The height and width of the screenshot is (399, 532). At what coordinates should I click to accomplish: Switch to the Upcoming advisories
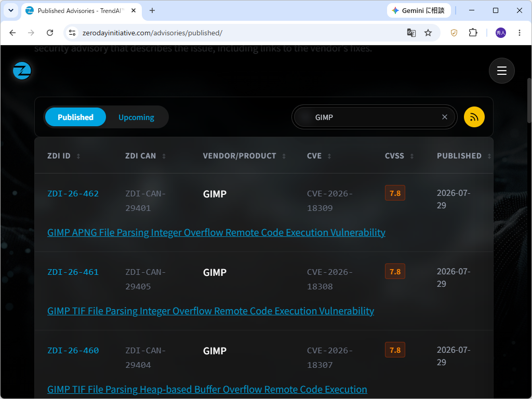click(x=137, y=117)
